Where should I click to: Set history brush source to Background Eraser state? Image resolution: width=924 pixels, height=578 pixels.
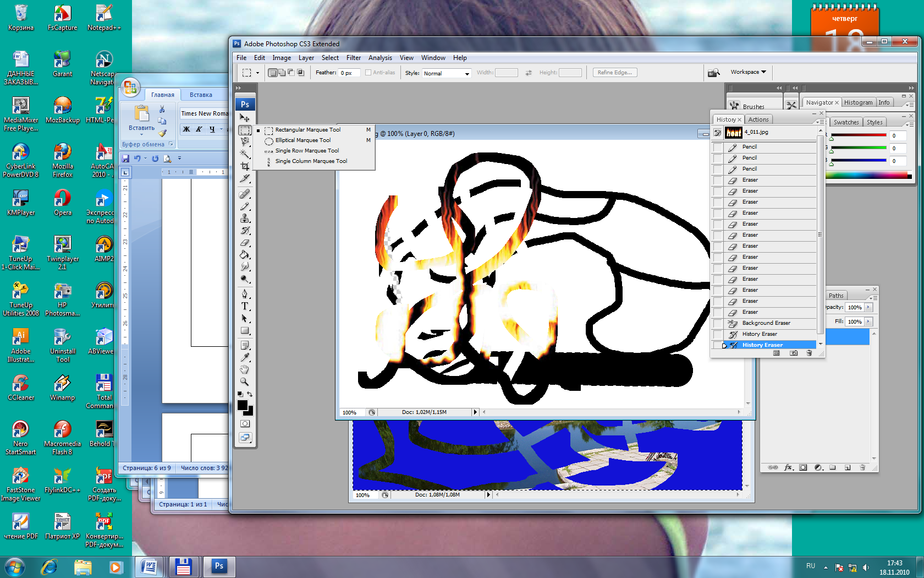(717, 323)
